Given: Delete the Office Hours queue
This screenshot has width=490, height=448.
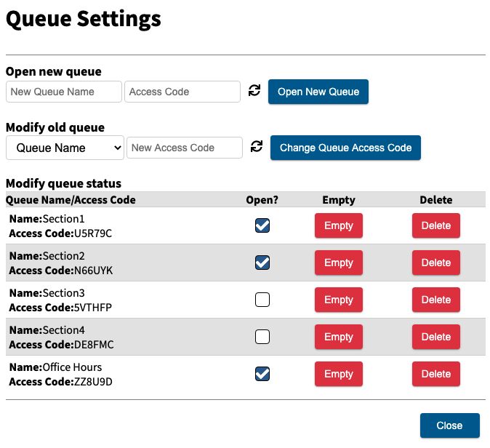Looking at the screenshot, I should 436,374.
